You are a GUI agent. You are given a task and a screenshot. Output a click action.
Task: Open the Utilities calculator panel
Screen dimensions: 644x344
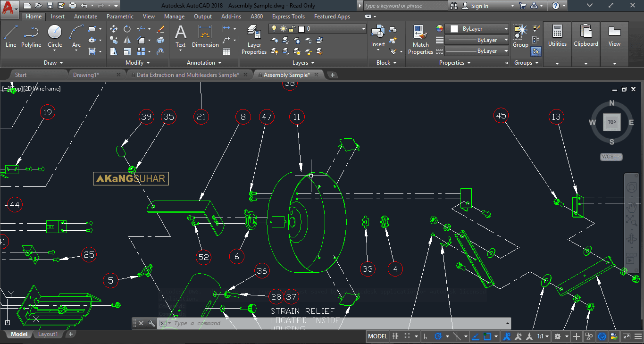point(557,36)
